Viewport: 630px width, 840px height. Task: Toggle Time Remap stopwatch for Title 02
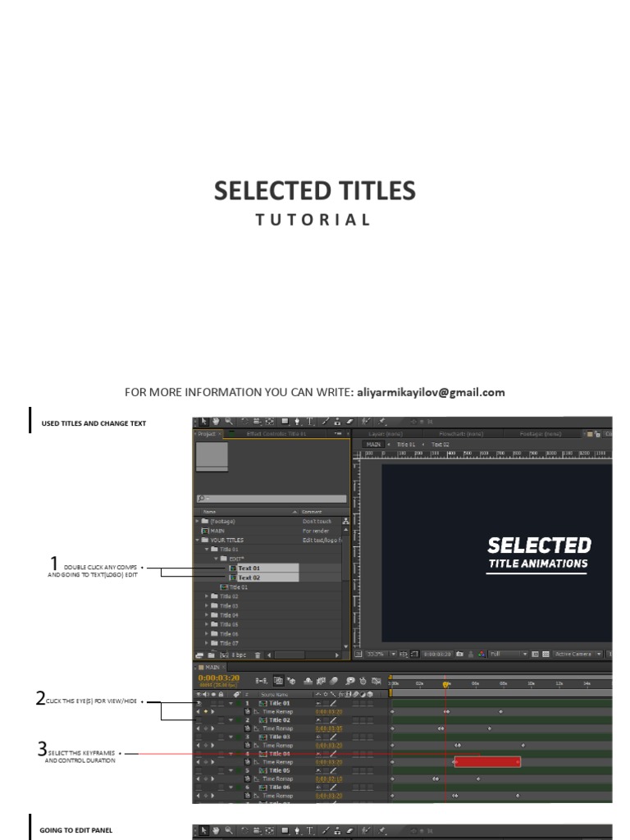248,728
